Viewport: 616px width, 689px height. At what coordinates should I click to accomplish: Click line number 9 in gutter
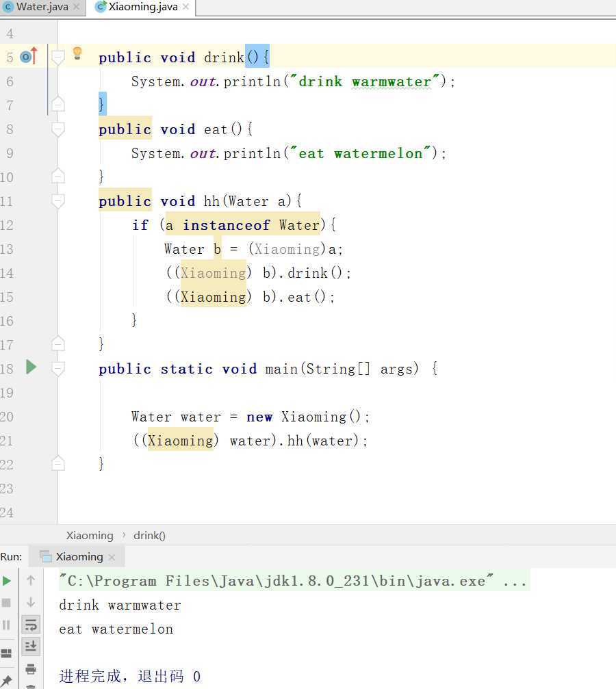point(10,153)
